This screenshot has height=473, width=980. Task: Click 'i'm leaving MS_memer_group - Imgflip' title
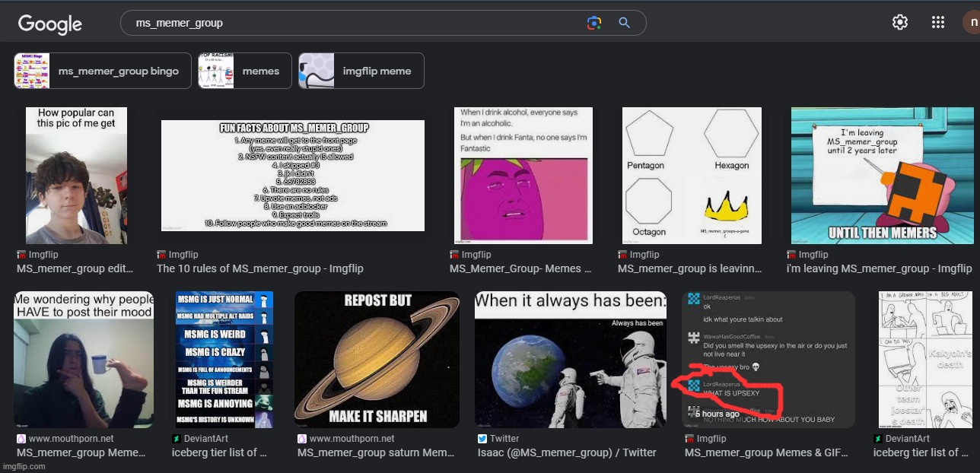point(879,268)
